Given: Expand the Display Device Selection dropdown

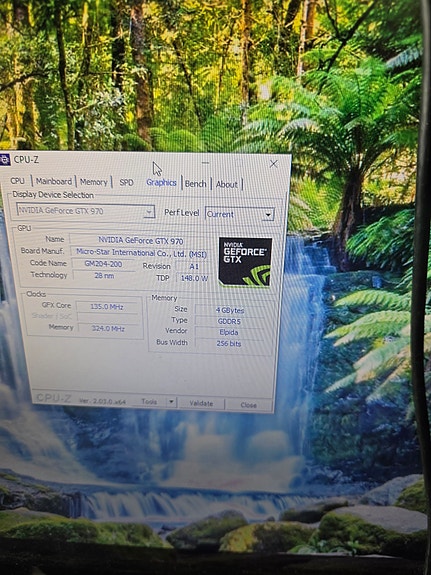Looking at the screenshot, I should tap(86, 211).
